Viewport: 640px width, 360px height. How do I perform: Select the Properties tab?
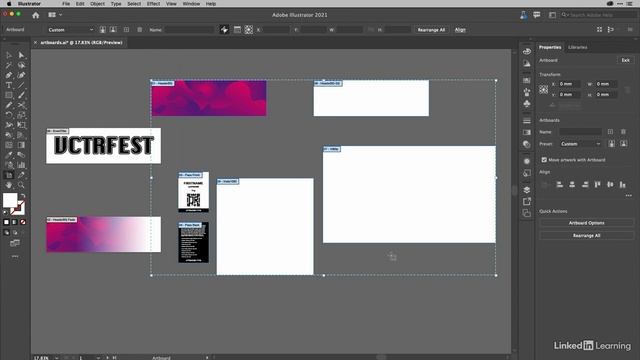550,47
